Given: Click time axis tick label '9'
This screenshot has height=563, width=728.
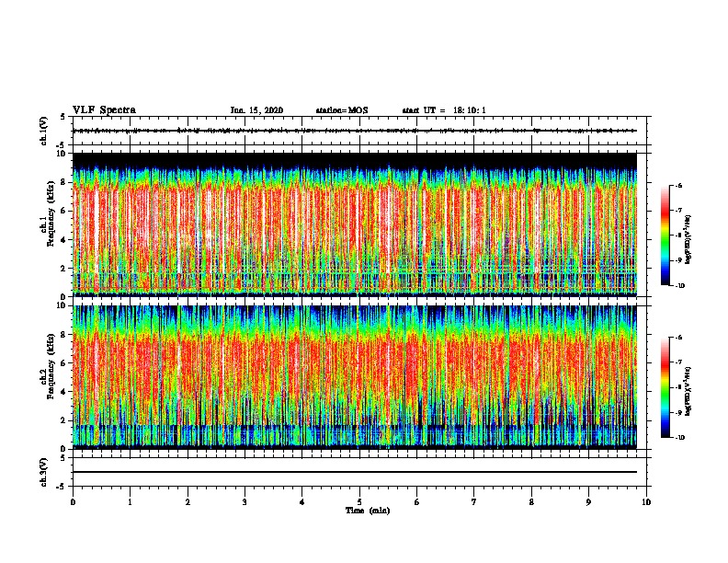Looking at the screenshot, I should point(588,502).
